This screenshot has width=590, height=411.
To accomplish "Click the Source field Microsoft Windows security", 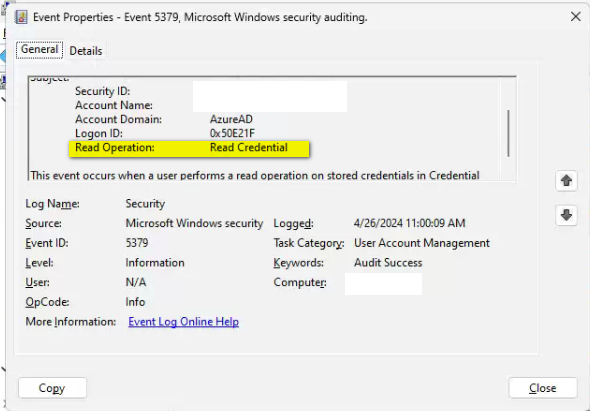I will (x=194, y=223).
